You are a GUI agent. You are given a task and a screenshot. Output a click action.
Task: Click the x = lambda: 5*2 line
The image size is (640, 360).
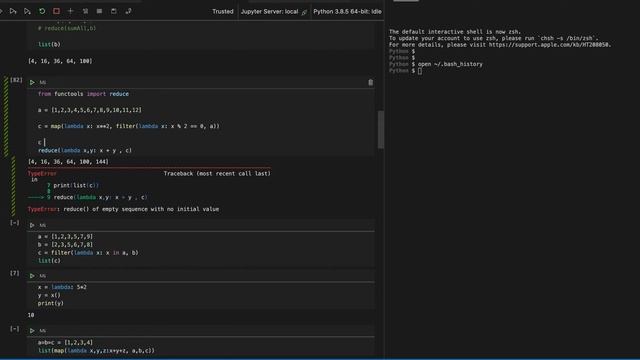coord(62,287)
